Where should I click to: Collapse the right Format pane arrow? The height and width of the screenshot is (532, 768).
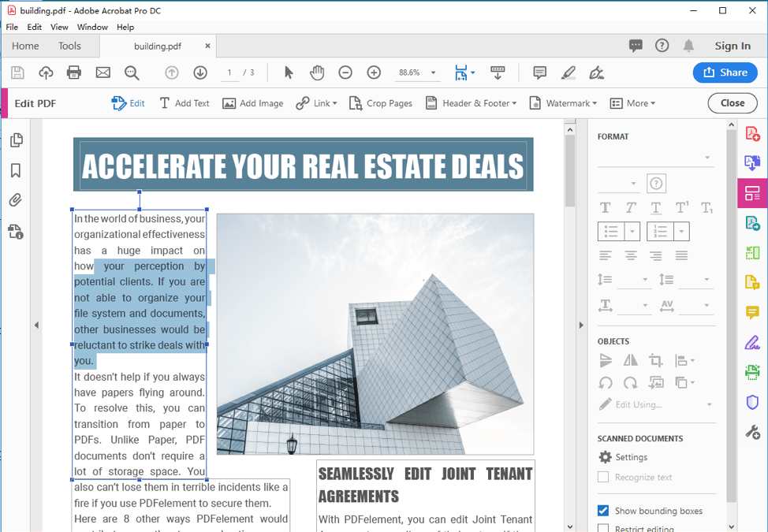[x=581, y=325]
